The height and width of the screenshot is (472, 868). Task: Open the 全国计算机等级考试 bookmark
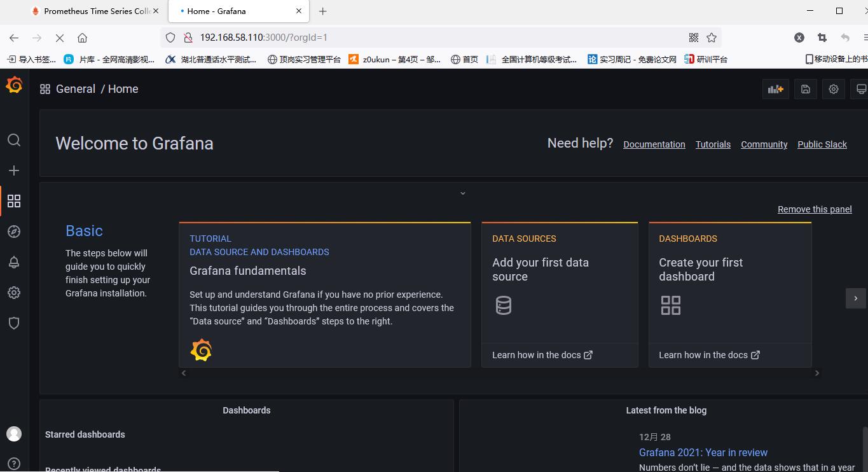pos(532,59)
